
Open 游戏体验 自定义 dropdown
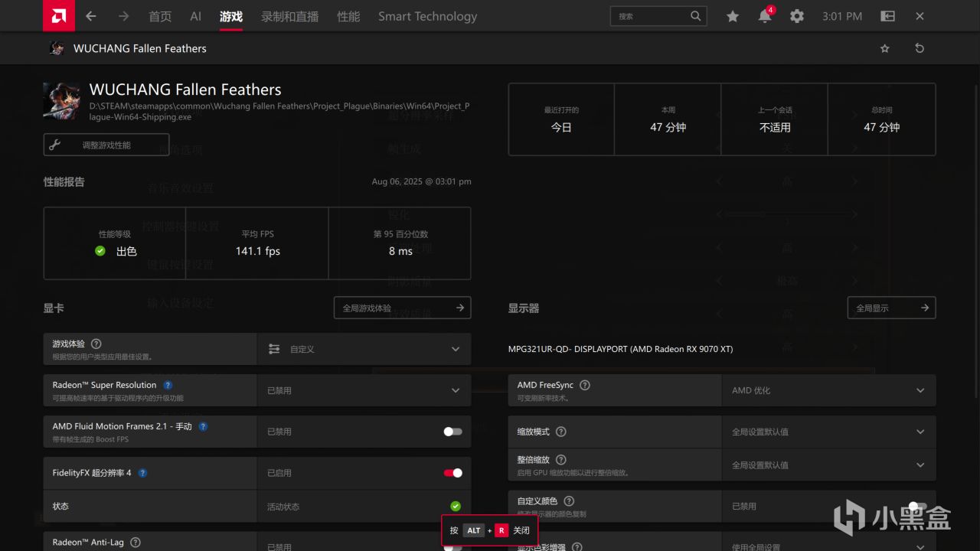pos(364,349)
